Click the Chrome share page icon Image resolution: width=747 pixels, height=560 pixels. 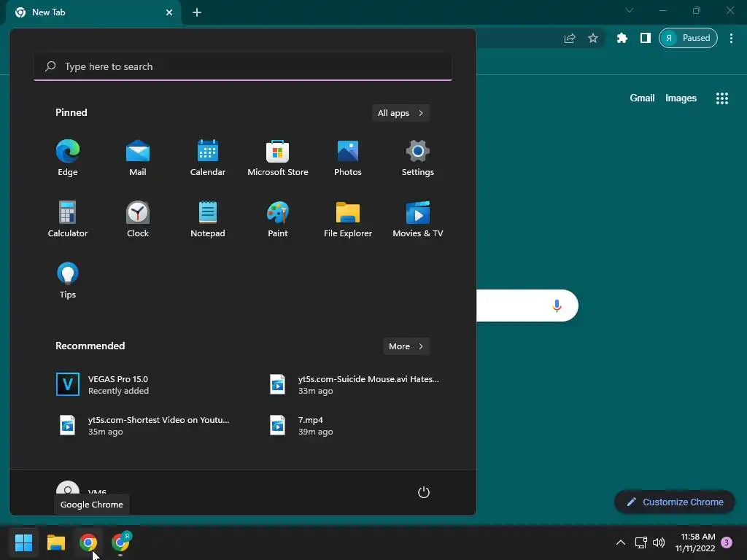click(x=570, y=38)
